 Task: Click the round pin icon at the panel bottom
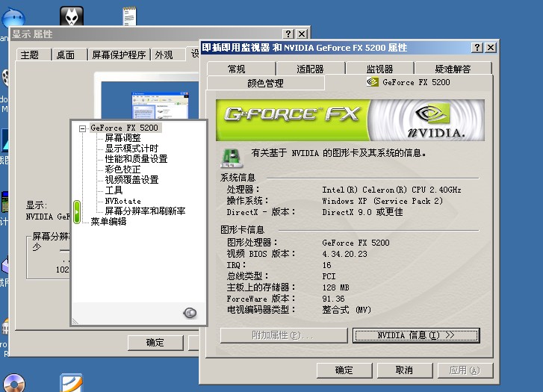coord(190,313)
